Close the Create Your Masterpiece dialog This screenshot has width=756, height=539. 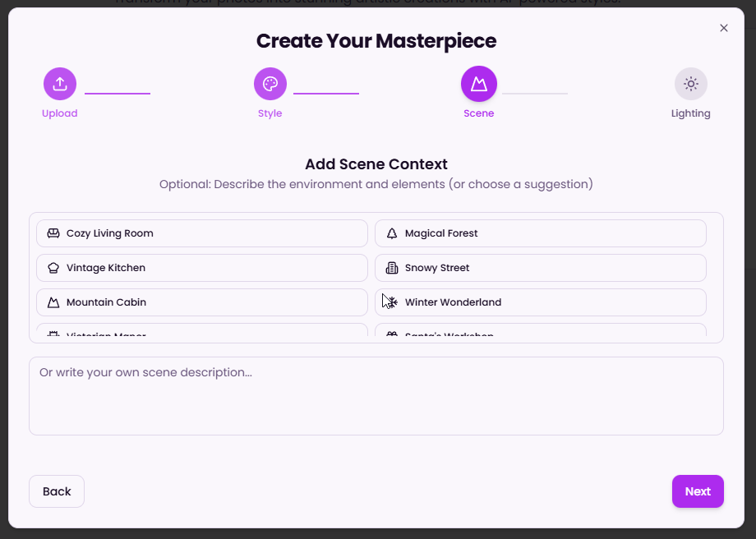(x=724, y=28)
